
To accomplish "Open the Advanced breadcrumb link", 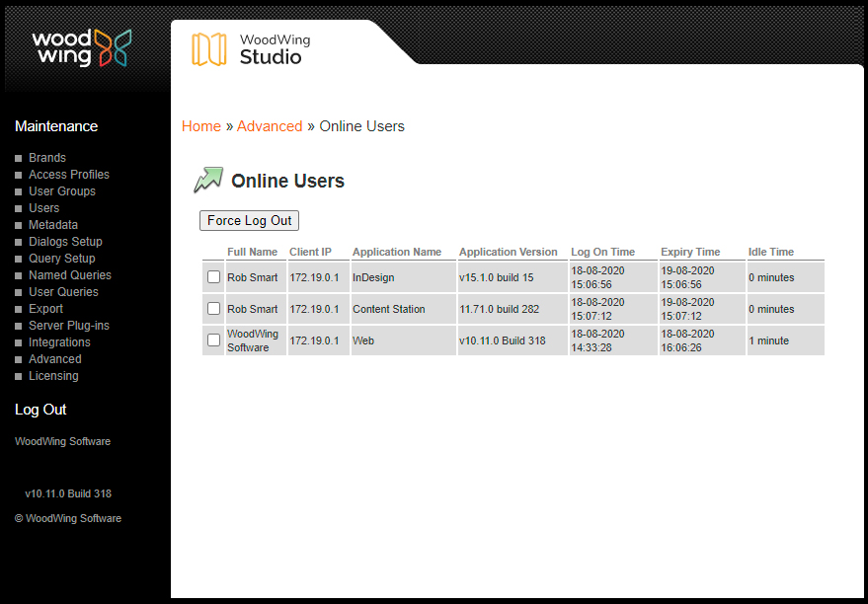I will coord(270,126).
